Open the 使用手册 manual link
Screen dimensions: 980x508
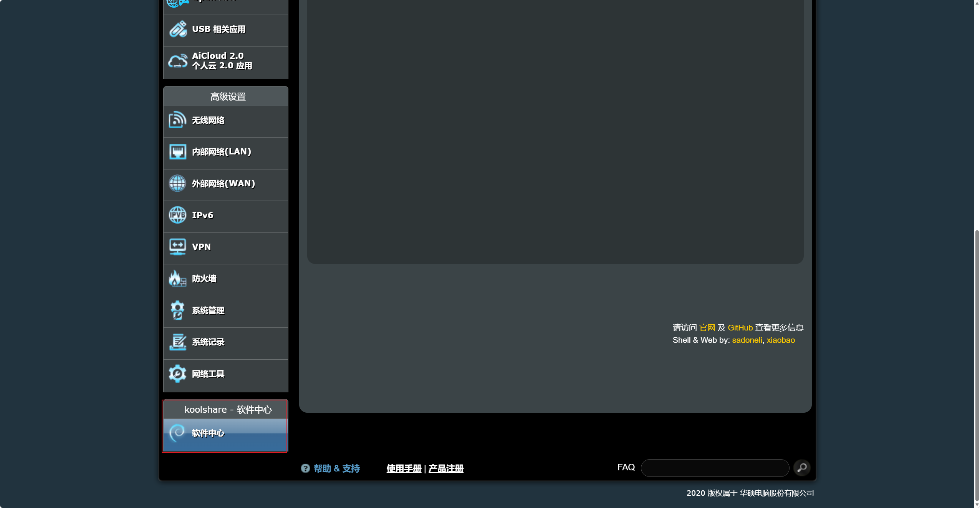coord(404,468)
